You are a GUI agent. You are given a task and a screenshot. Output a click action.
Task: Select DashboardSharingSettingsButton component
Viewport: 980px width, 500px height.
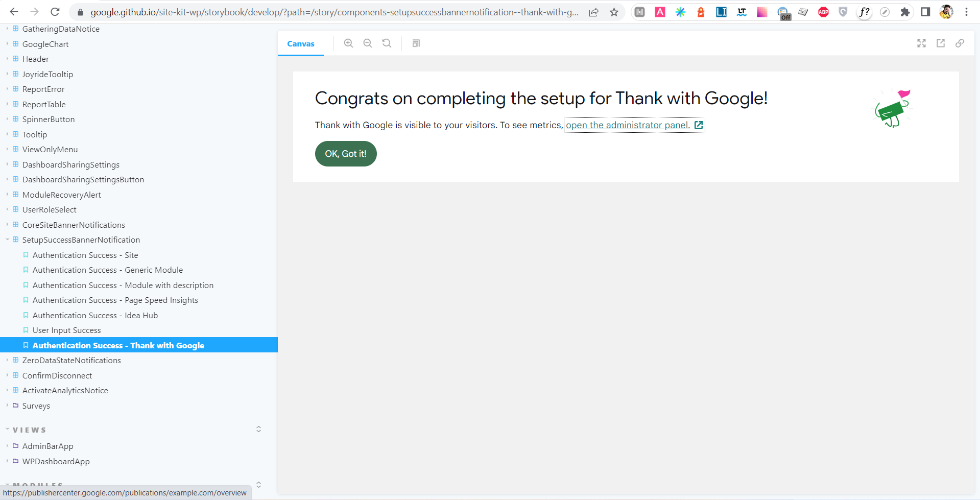click(x=83, y=179)
